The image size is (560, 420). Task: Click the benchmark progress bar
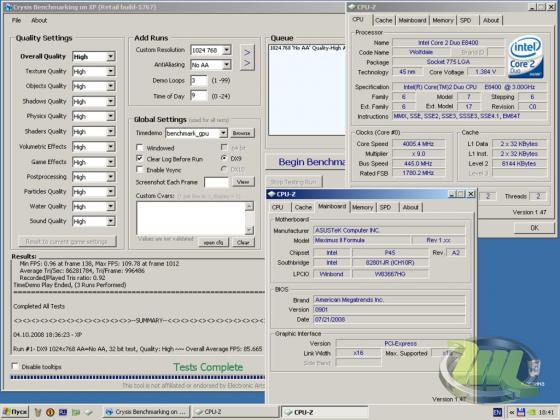(138, 377)
